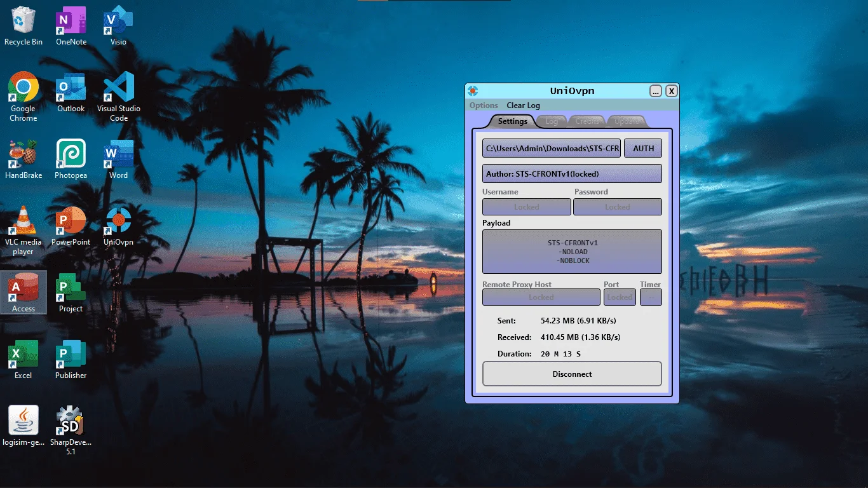Click the 'Username' label
The image size is (868, 488).
500,191
